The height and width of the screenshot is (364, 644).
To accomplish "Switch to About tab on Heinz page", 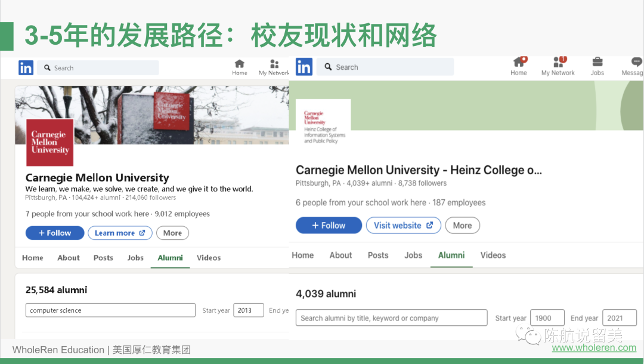I will coord(340,255).
